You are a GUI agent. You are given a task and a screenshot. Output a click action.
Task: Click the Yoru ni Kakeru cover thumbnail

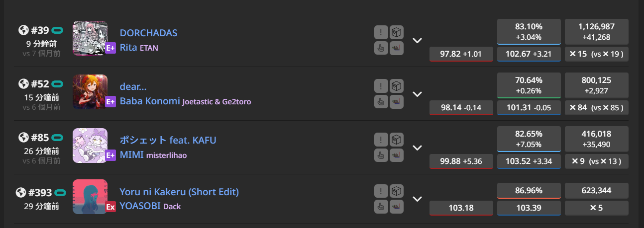pyautogui.click(x=90, y=197)
